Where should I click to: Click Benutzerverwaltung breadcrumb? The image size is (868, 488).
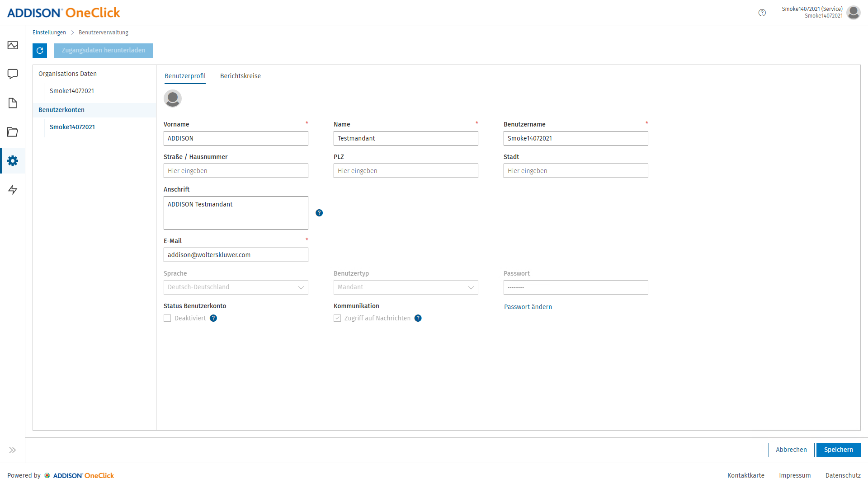[x=104, y=33]
